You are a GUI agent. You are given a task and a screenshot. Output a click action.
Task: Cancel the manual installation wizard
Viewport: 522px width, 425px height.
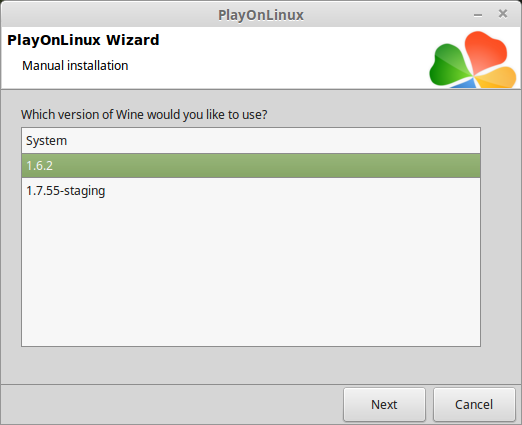474,404
